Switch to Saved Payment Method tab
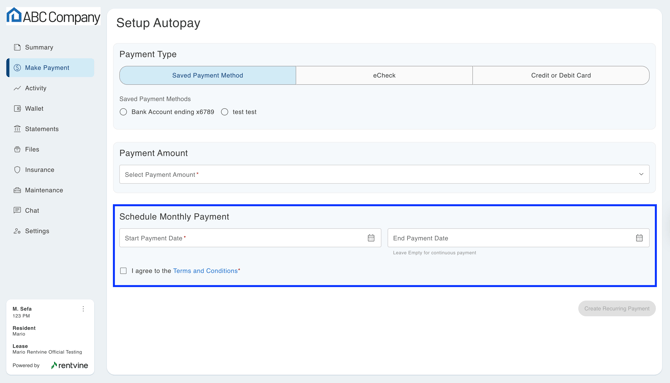 pyautogui.click(x=208, y=75)
